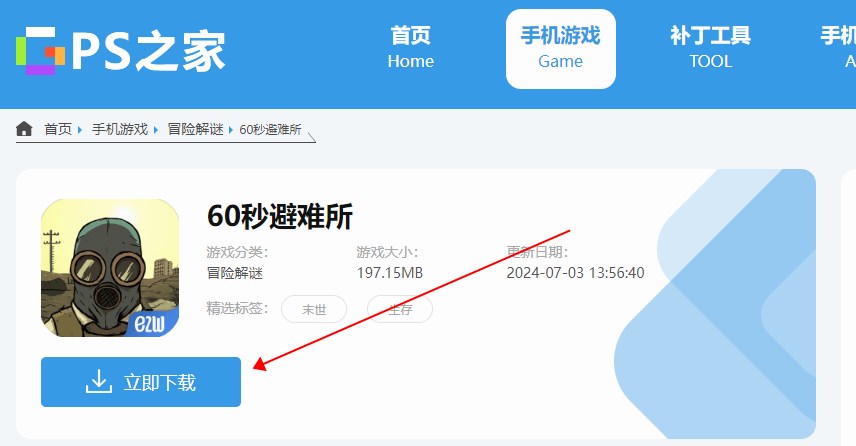The height and width of the screenshot is (446, 856).
Task: Click the colorful PS之家 square logo icon
Action: 40,52
